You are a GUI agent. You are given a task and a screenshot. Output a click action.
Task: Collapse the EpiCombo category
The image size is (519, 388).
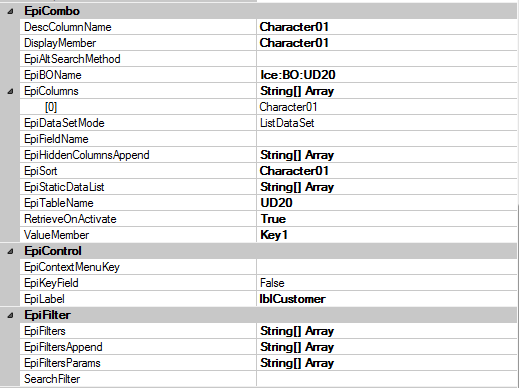pyautogui.click(x=10, y=11)
